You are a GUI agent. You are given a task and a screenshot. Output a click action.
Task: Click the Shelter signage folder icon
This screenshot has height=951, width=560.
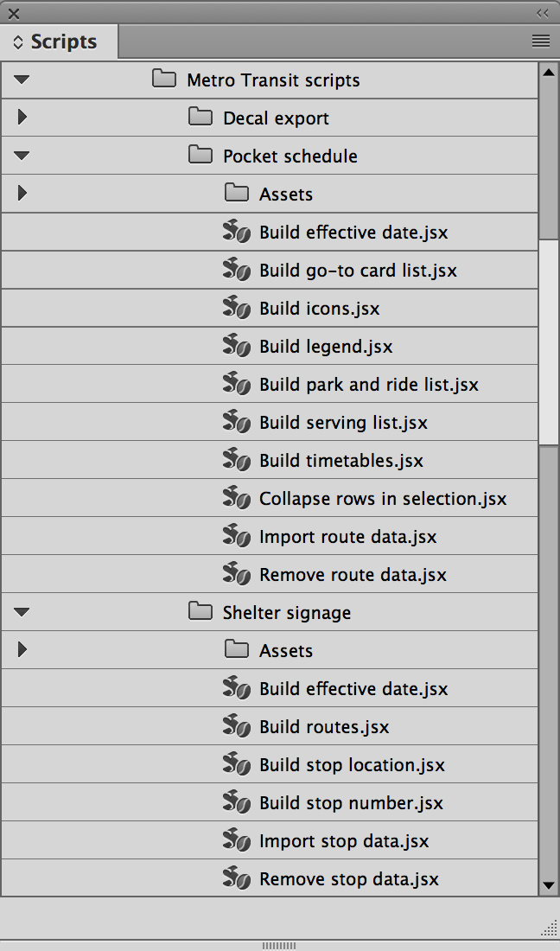click(200, 612)
